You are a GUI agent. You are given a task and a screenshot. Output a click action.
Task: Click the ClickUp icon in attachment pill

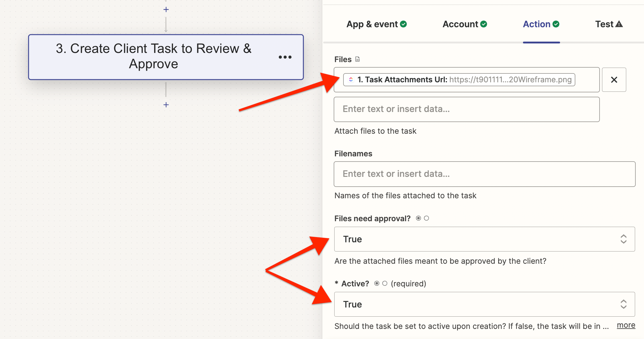(x=351, y=80)
